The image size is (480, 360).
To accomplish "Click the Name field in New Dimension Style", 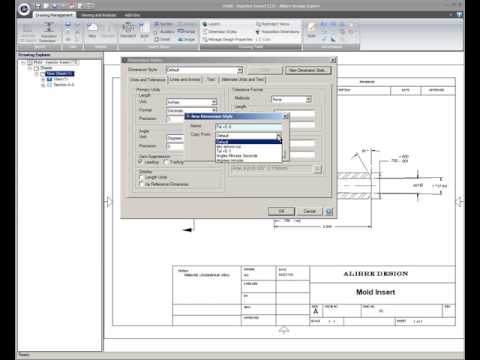I will click(248, 127).
